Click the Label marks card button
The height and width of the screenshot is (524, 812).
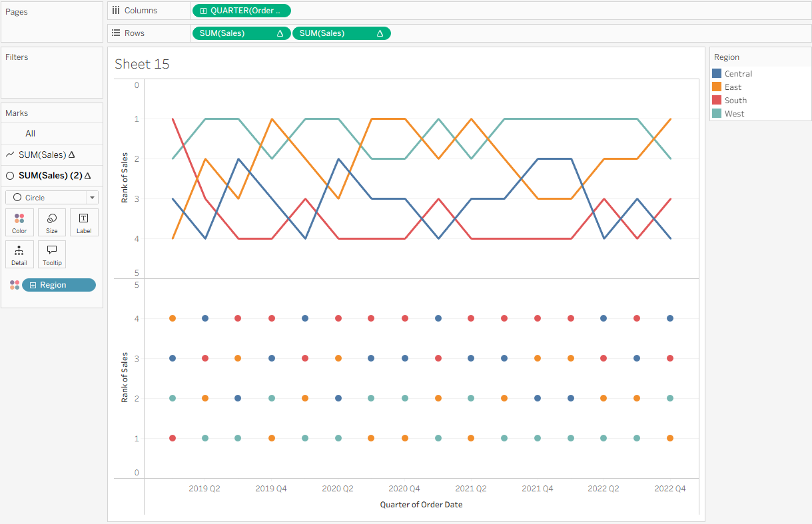click(x=84, y=222)
